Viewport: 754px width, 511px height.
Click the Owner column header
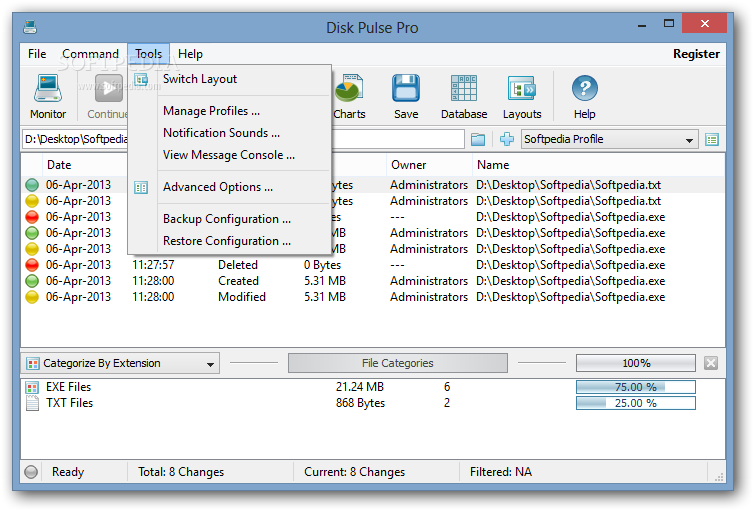pos(429,165)
